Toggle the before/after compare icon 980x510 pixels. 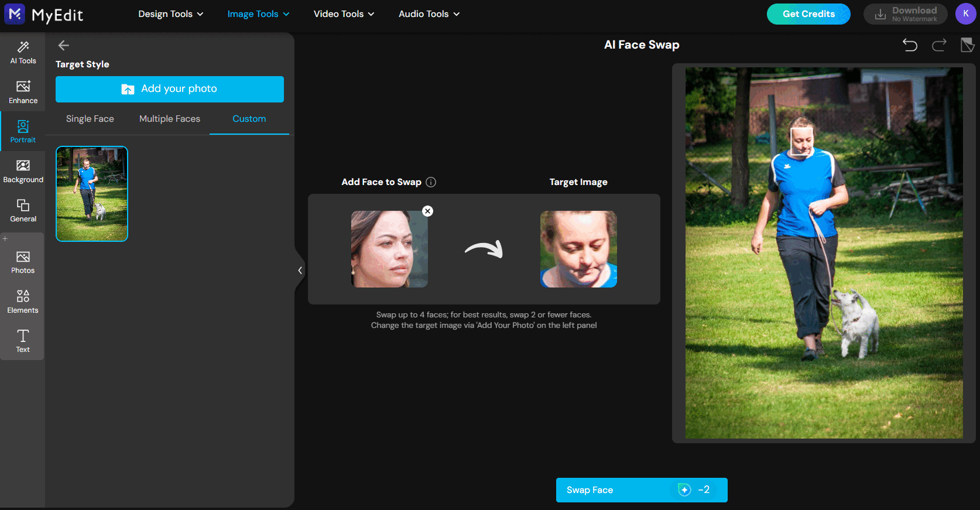click(967, 45)
